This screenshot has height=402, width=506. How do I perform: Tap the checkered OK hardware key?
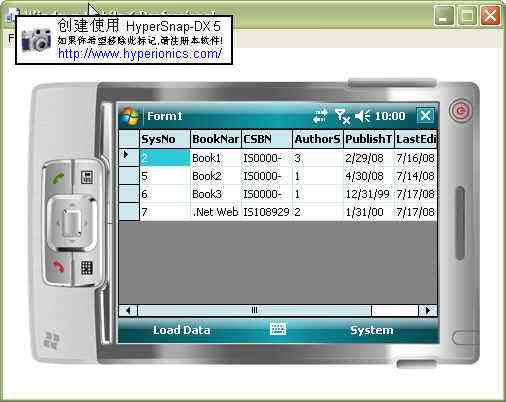click(87, 268)
